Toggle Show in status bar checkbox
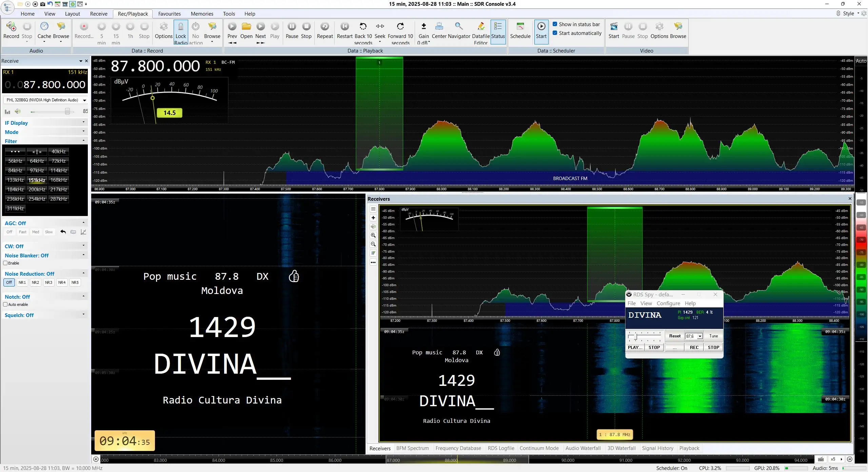The image size is (868, 472). [x=555, y=24]
